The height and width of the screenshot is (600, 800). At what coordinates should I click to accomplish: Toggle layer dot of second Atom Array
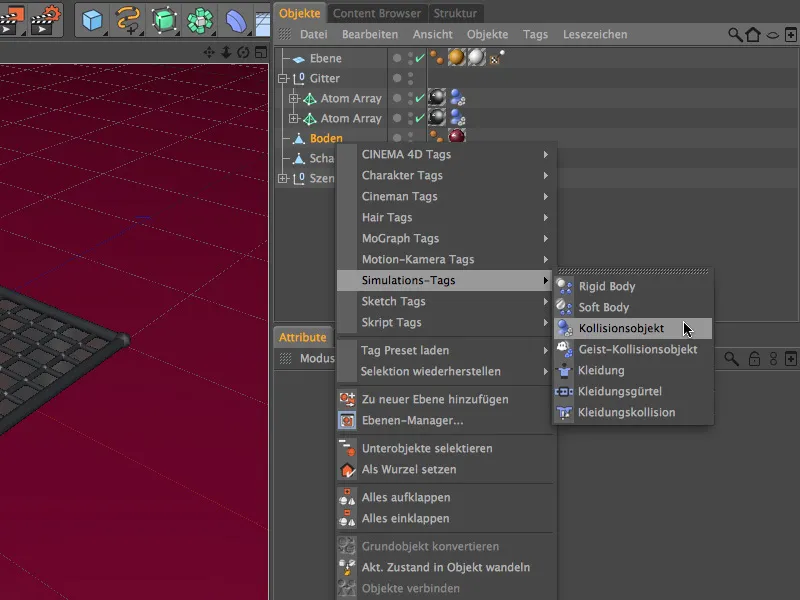point(397,118)
